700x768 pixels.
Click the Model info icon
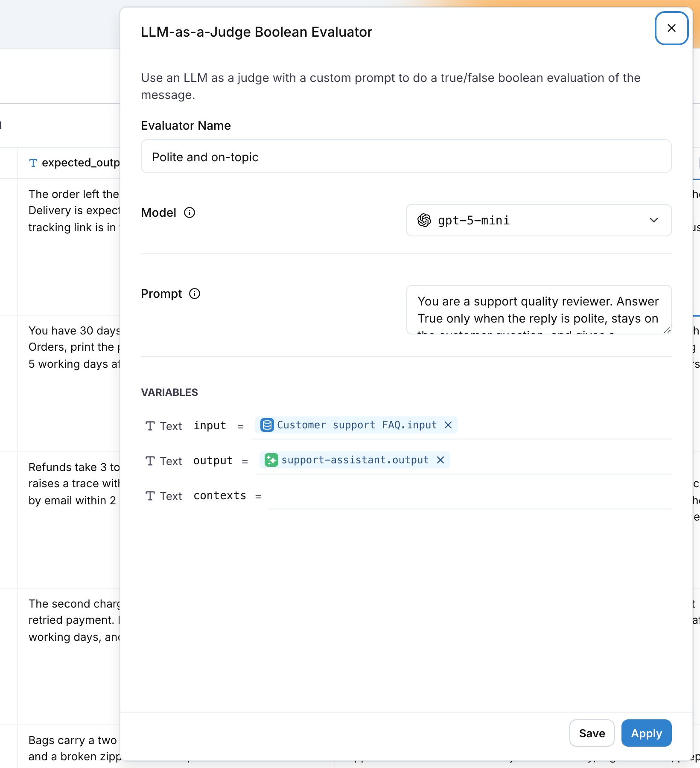(190, 212)
